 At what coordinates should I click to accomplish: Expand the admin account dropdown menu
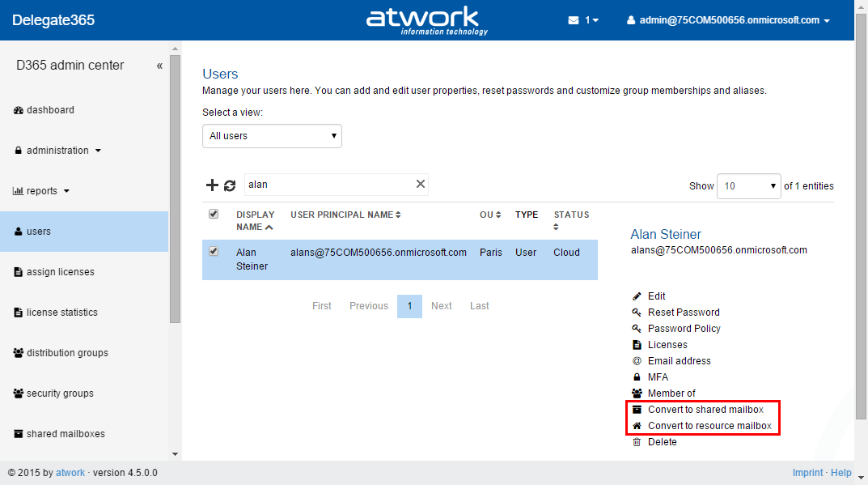click(x=728, y=20)
